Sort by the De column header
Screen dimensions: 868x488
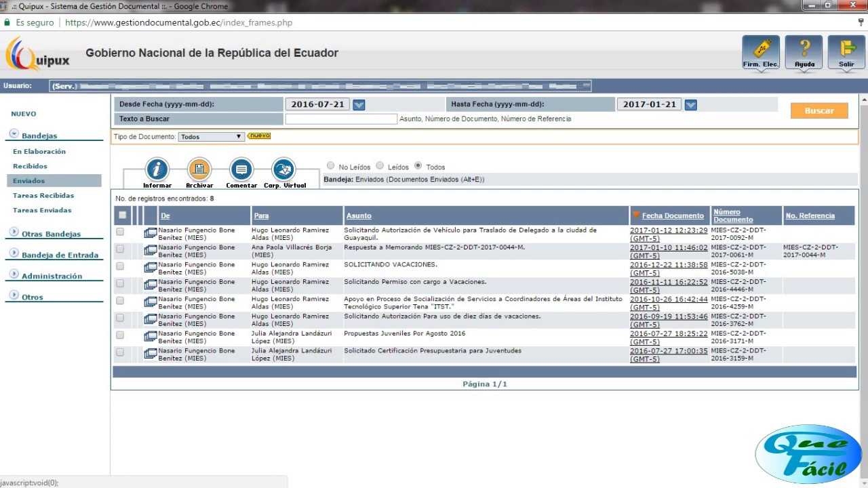click(x=165, y=216)
